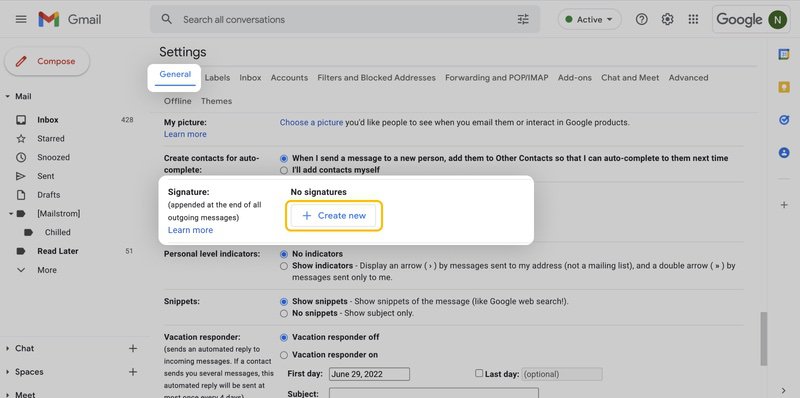Expand the Spaces section
This screenshot has width=800, height=398.
[x=8, y=372]
